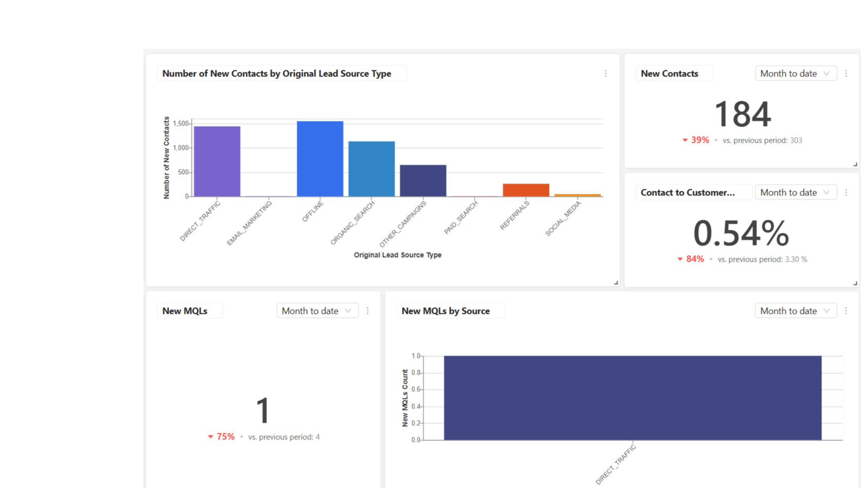Screen dimensions: 868x488
Task: Click the OTHER_CAMPAIGNS dark blue bar
Action: tap(423, 181)
